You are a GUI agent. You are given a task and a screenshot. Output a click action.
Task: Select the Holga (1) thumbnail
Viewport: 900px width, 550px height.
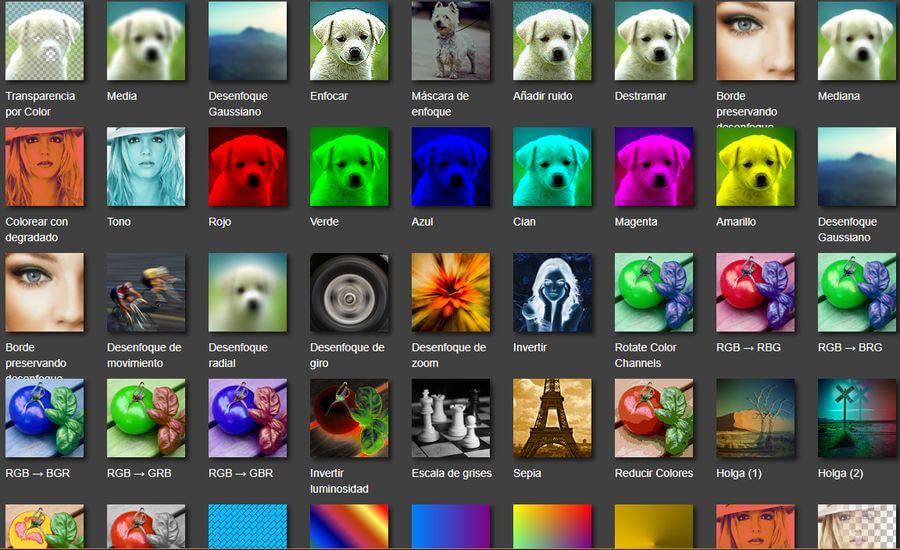[755, 418]
